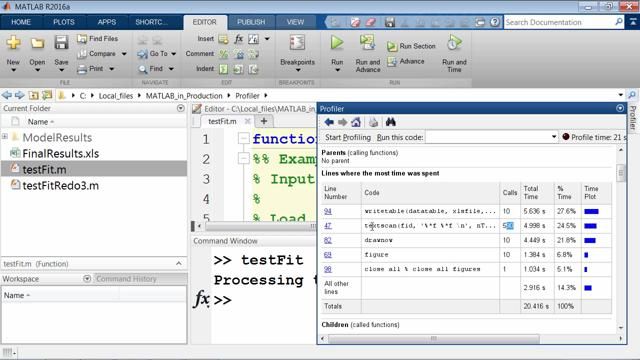Click the help question mark icon
The height and width of the screenshot is (360, 640).
click(x=495, y=22)
